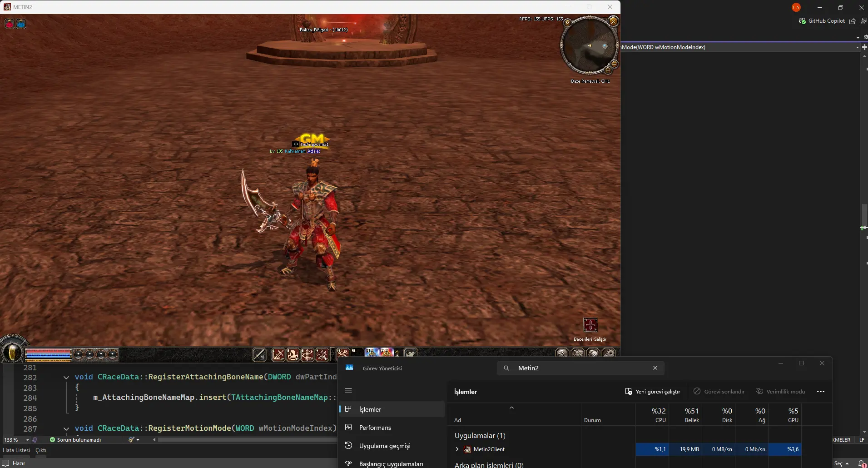
Task: Open the Hata Listesi tab
Action: click(16, 450)
